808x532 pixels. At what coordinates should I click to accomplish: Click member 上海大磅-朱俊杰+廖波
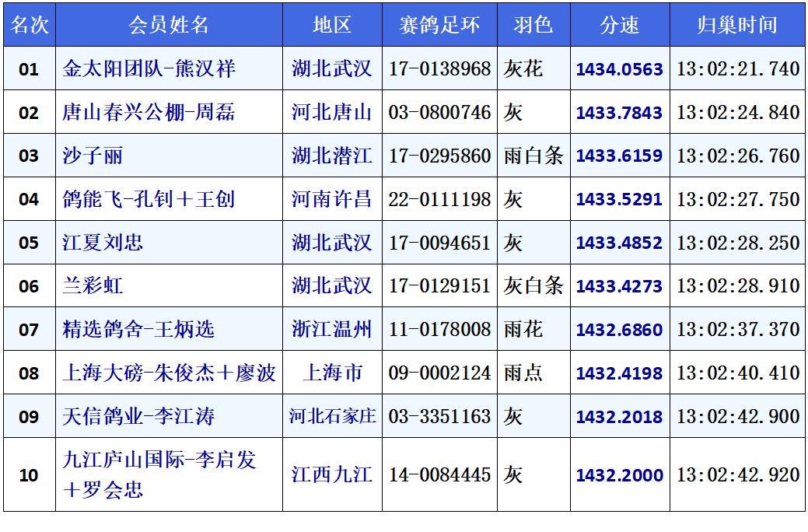(x=169, y=373)
